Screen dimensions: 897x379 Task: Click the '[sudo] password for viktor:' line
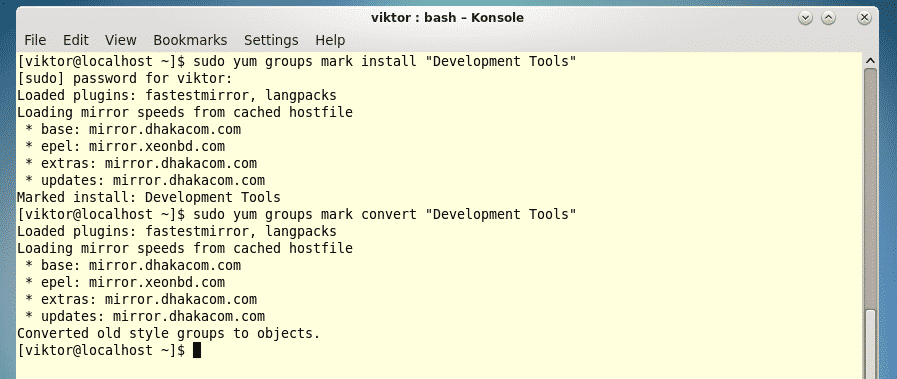(125, 78)
